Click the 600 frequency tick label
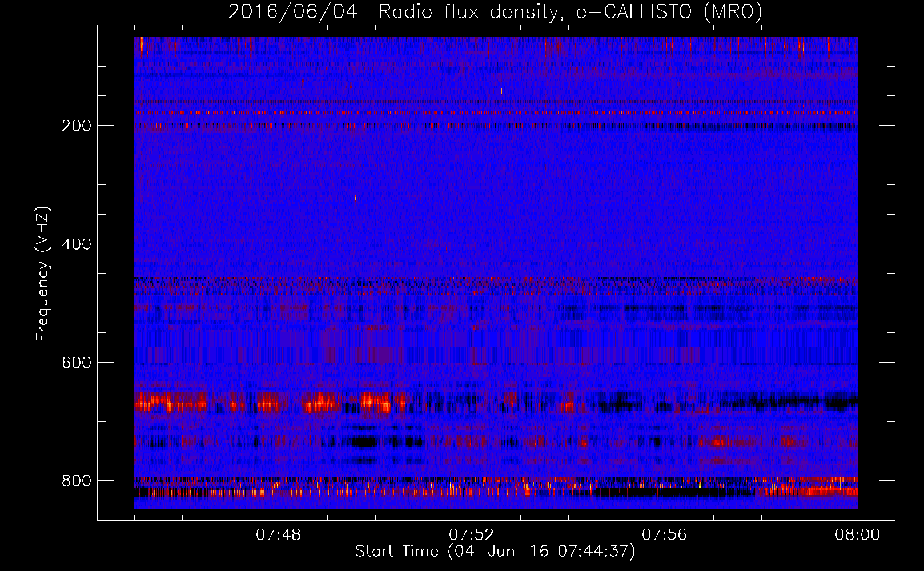Screen dimensions: 924x571 76,363
